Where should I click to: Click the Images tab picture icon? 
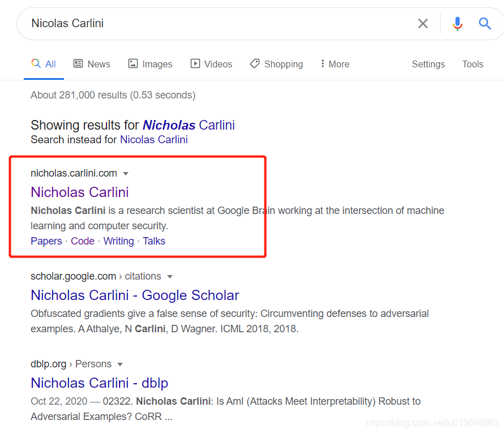pyautogui.click(x=133, y=63)
